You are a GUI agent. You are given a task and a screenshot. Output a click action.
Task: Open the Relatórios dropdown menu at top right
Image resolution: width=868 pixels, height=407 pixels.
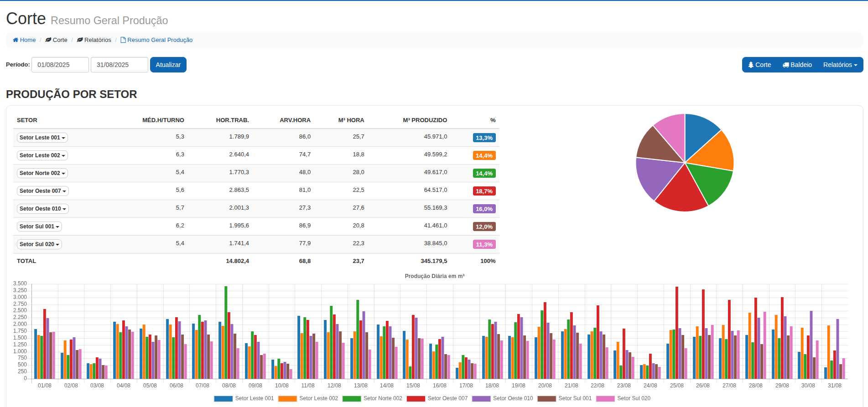click(x=840, y=65)
